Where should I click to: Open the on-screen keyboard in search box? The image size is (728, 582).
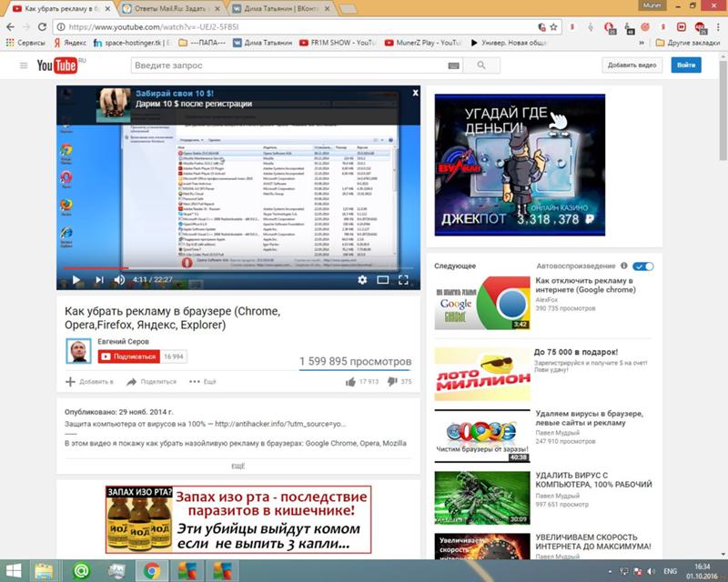click(x=453, y=65)
